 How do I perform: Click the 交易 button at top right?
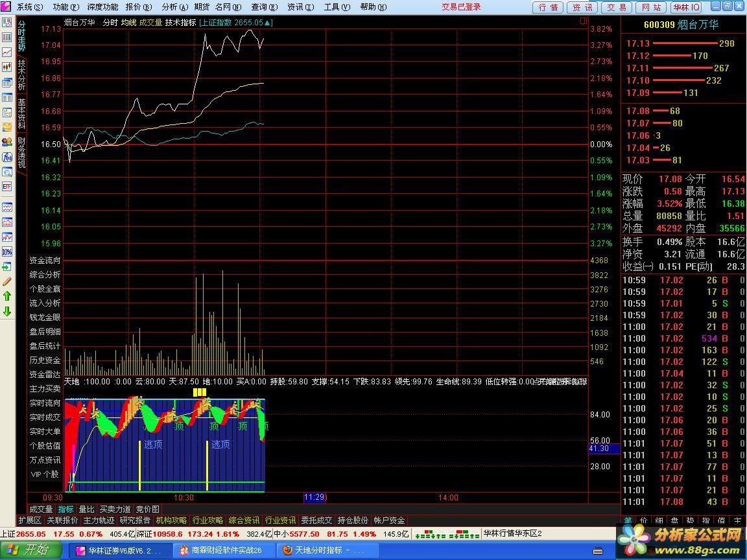pyautogui.click(x=617, y=7)
